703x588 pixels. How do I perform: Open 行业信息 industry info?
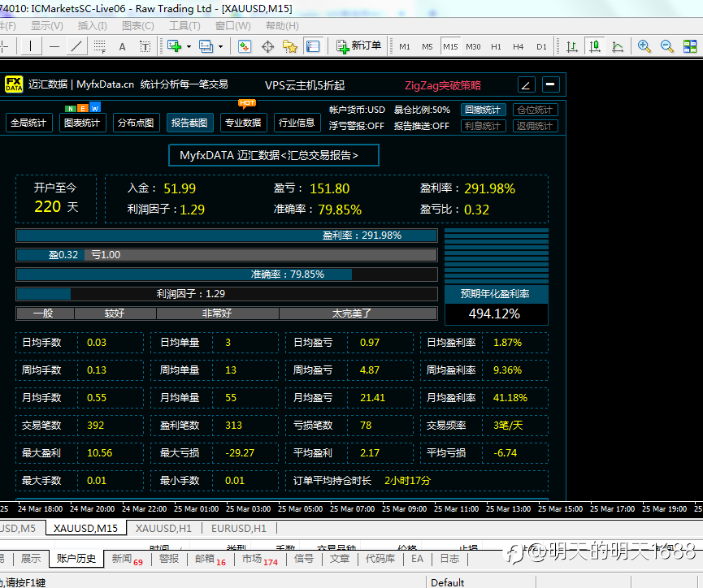pyautogui.click(x=297, y=123)
